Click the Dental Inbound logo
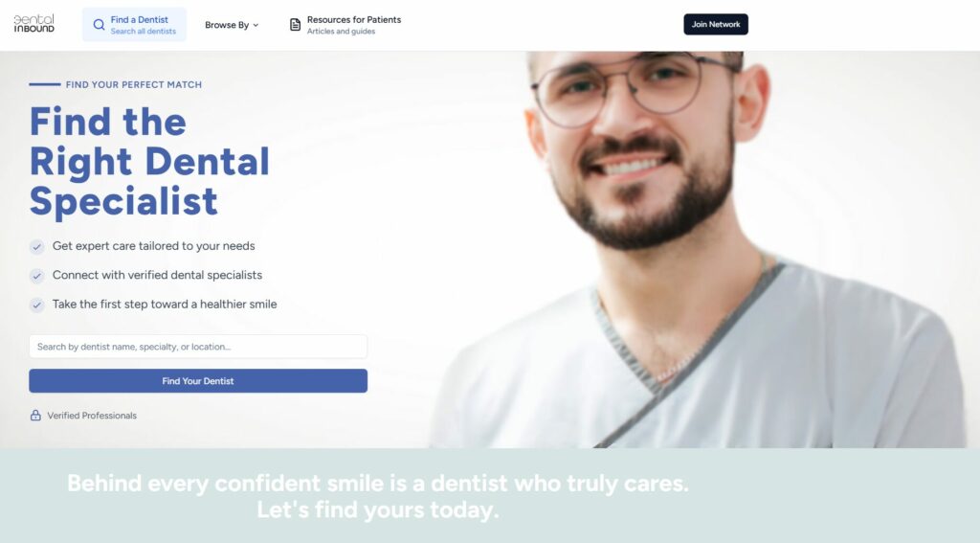 tap(33, 24)
